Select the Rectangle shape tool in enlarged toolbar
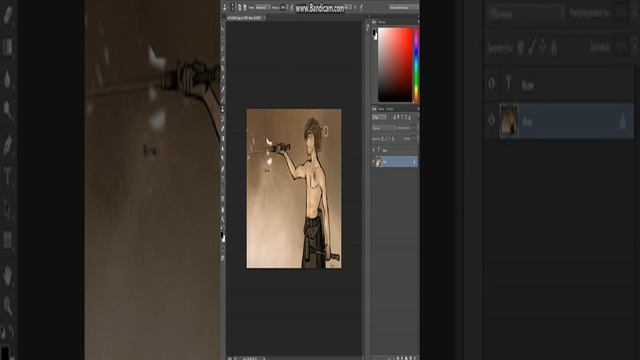This screenshot has width=640, height=360. [x=7, y=240]
